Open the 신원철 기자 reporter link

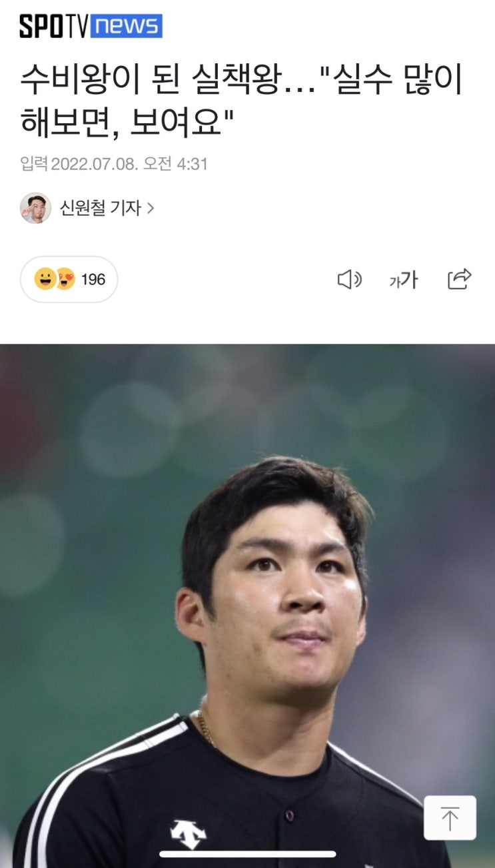[101, 209]
